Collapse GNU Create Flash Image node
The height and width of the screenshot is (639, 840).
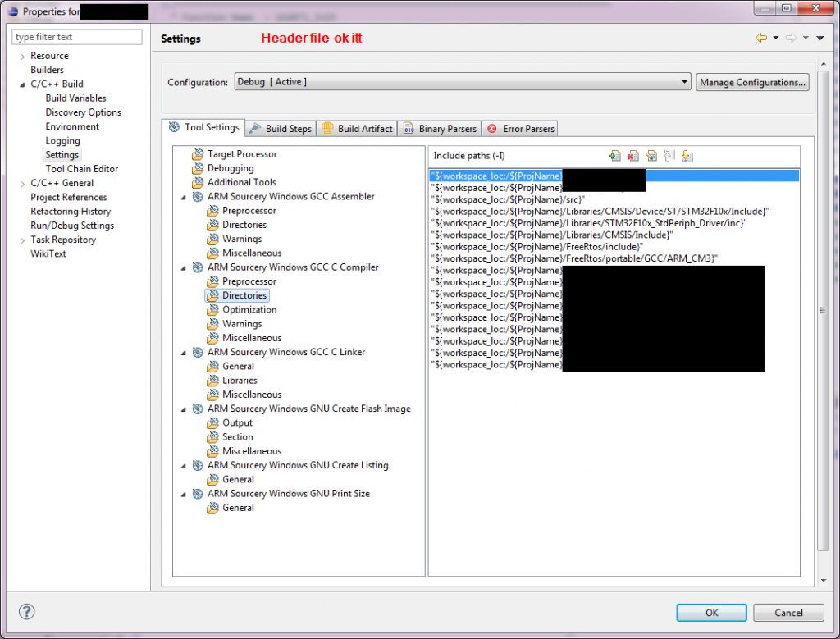tap(183, 409)
